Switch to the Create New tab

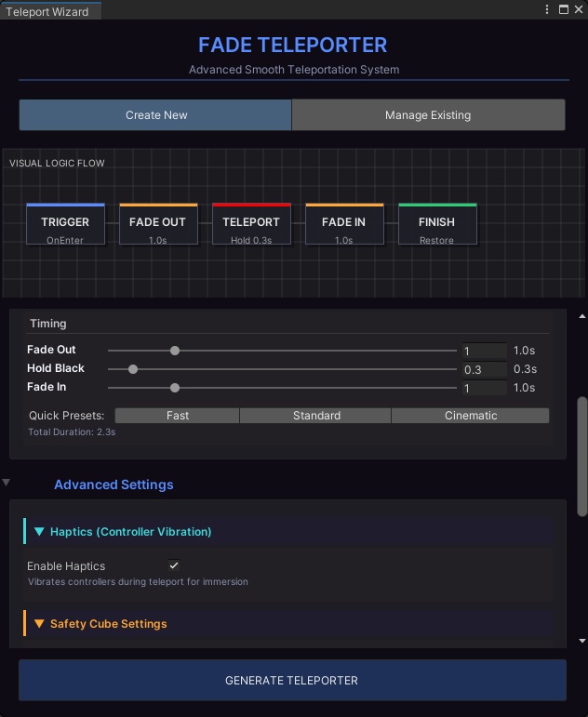click(155, 114)
